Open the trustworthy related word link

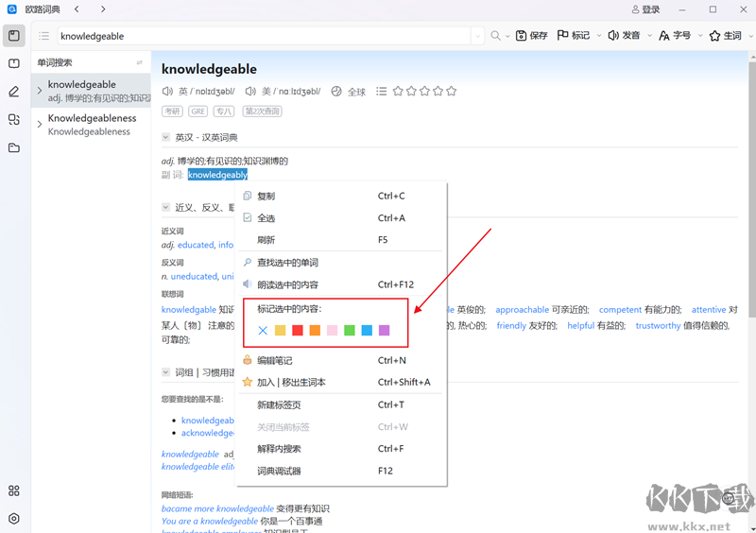coord(658,325)
